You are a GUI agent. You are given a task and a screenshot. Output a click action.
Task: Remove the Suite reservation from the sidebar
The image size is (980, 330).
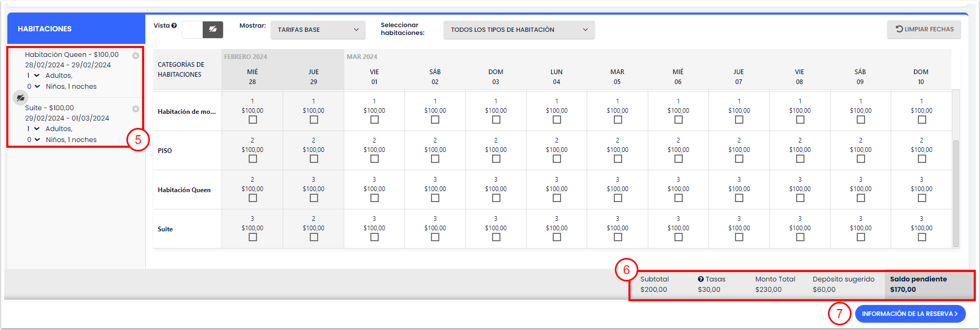(136, 109)
